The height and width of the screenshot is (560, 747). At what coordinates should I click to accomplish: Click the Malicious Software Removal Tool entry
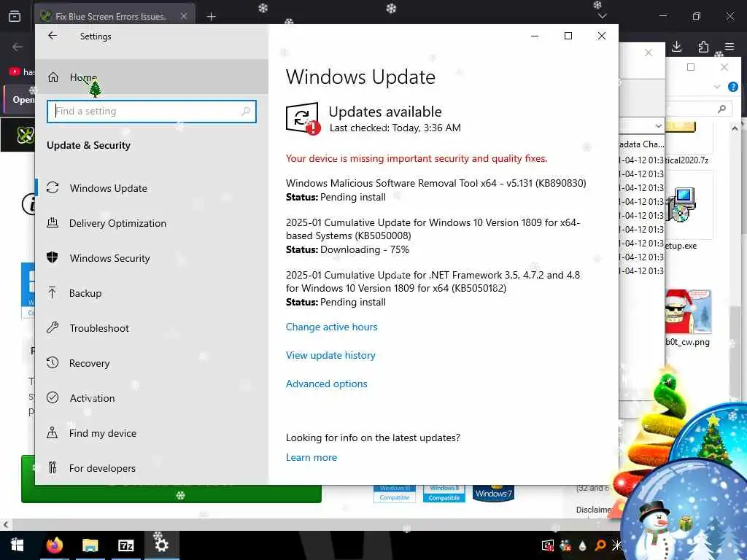click(436, 183)
